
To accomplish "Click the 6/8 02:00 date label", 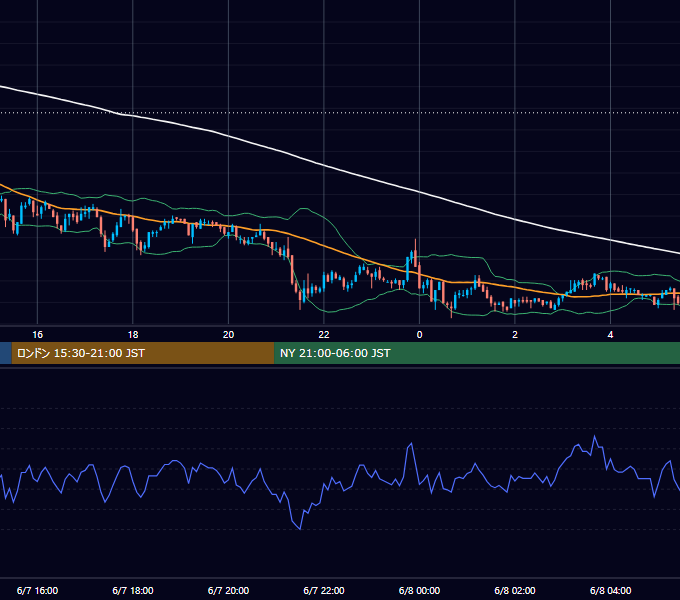I will tap(515, 591).
